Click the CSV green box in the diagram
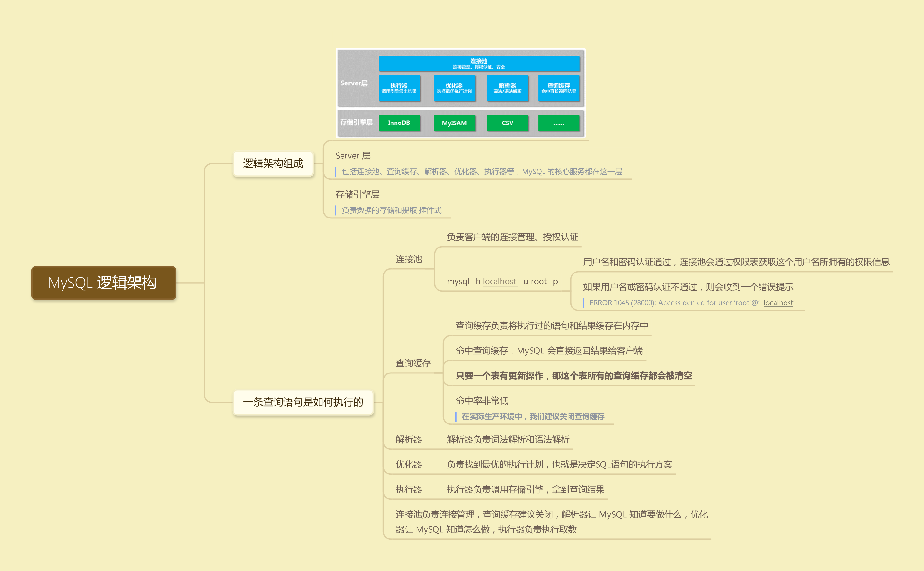 [x=507, y=123]
